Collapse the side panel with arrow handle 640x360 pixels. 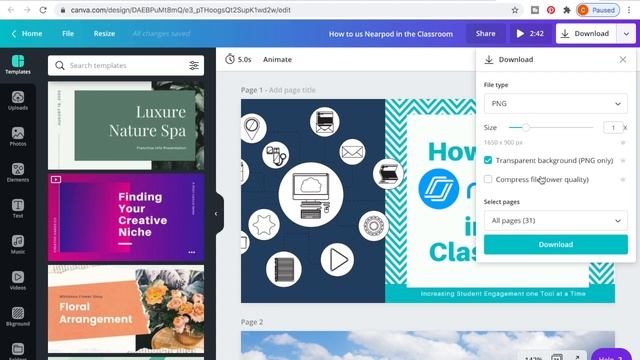[x=216, y=213]
